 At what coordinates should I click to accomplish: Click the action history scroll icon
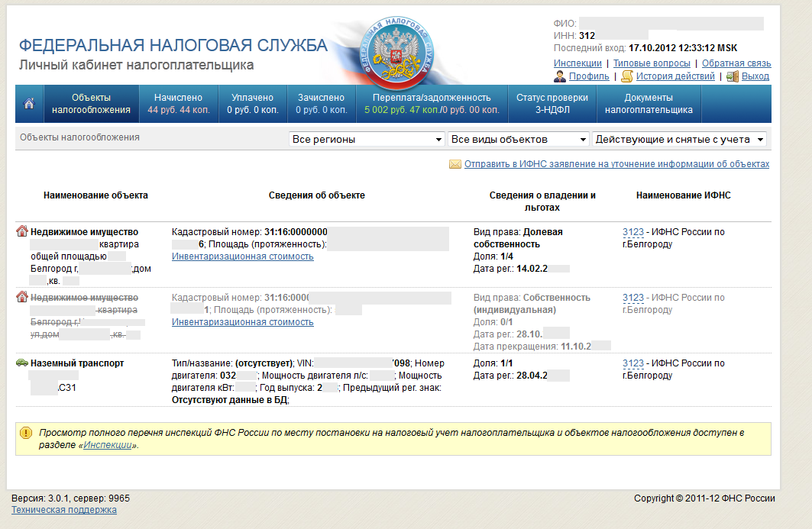tap(627, 76)
